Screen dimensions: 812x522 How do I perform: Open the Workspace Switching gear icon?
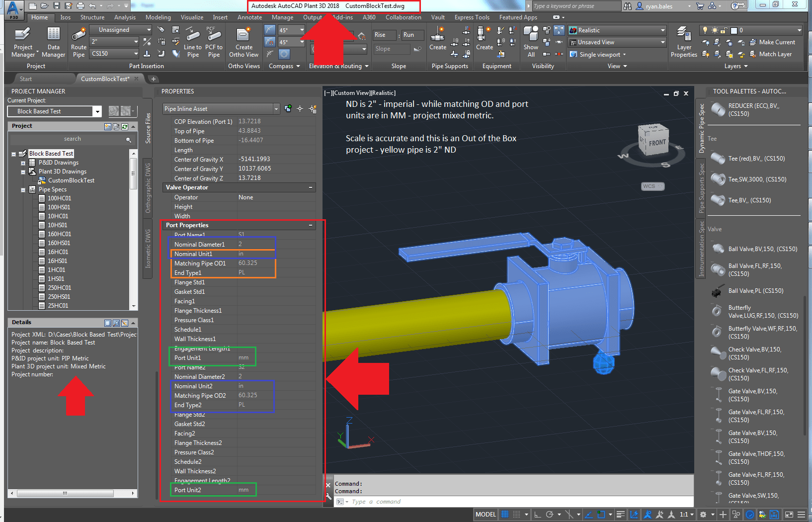coord(703,515)
